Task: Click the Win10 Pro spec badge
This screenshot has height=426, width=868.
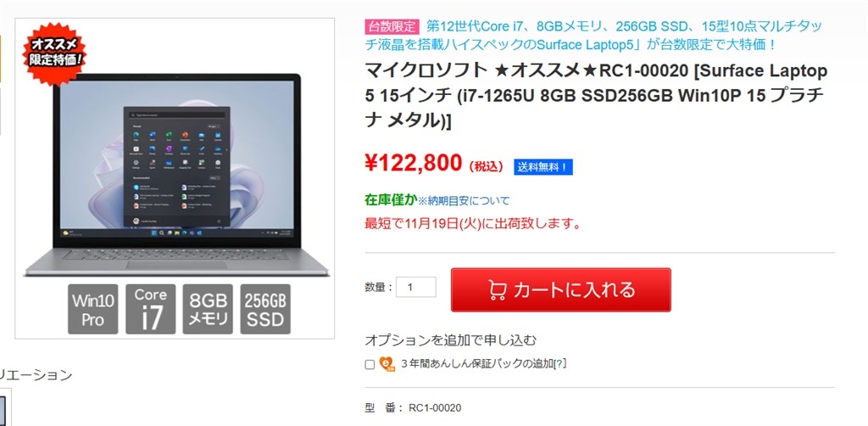Action: (x=93, y=309)
